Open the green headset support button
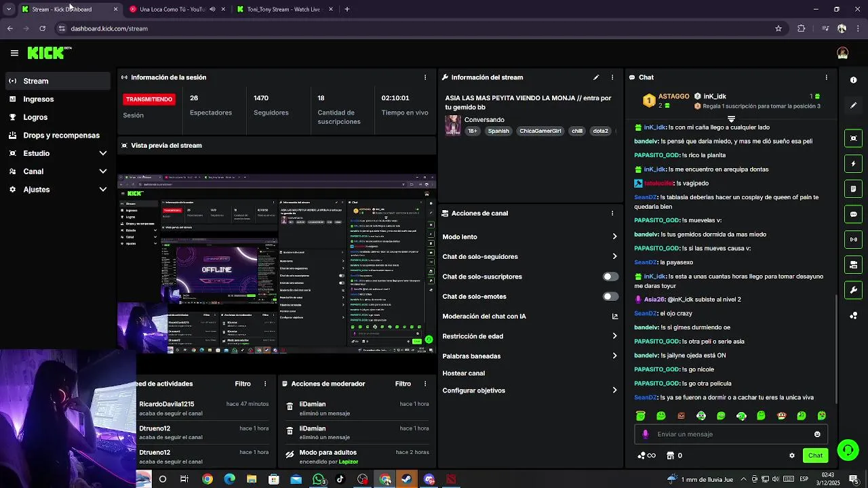Screen dimensions: 868x488 click(x=848, y=450)
